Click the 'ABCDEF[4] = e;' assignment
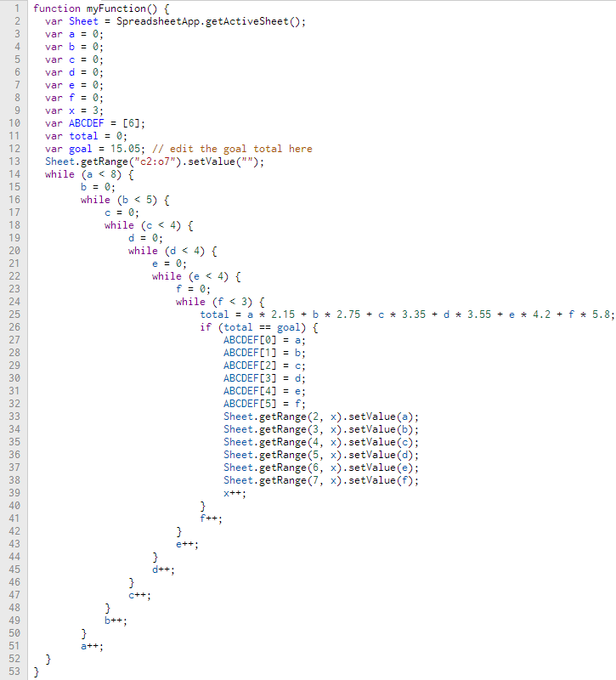Screen dimensions: 616x680 point(264,391)
